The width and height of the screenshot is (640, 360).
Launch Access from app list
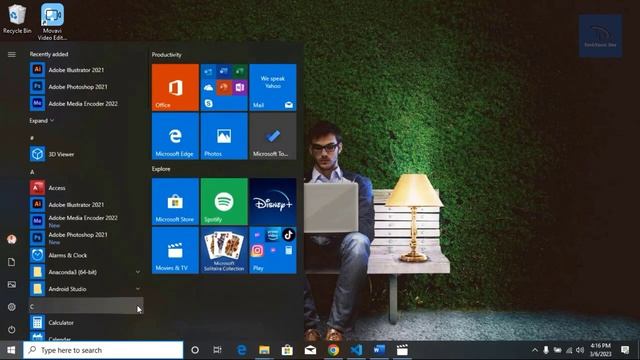(86, 188)
